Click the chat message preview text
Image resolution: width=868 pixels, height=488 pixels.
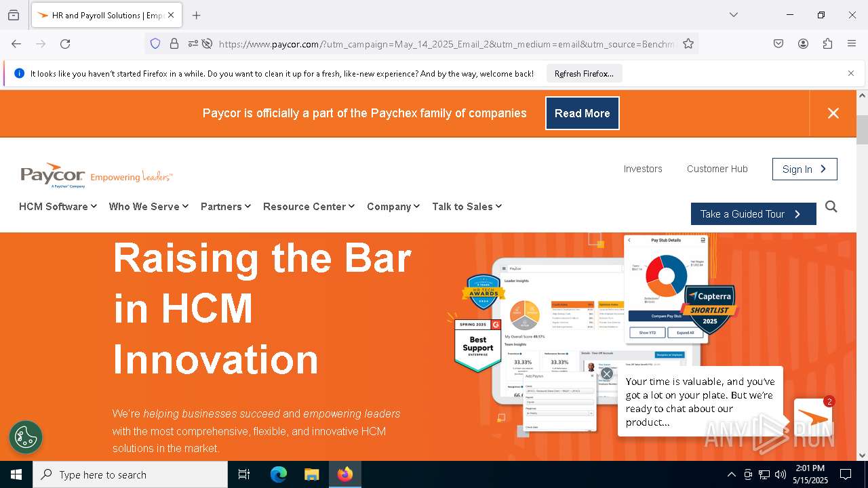point(700,402)
